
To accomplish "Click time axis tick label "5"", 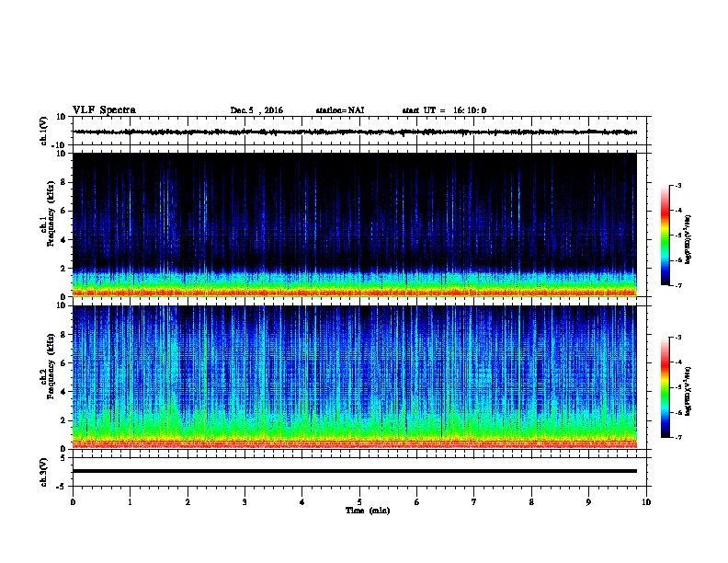I will [x=359, y=501].
